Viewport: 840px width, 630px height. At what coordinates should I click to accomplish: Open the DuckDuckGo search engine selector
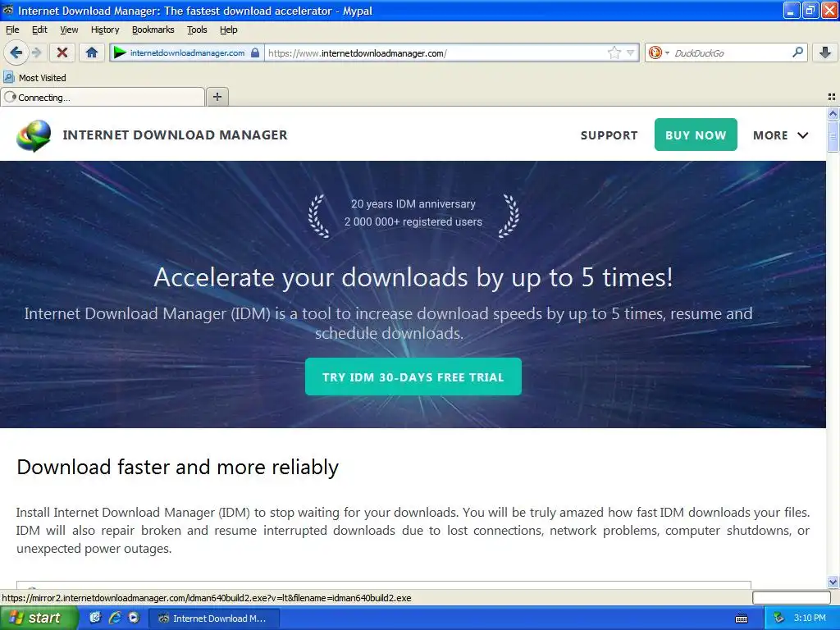tap(659, 52)
